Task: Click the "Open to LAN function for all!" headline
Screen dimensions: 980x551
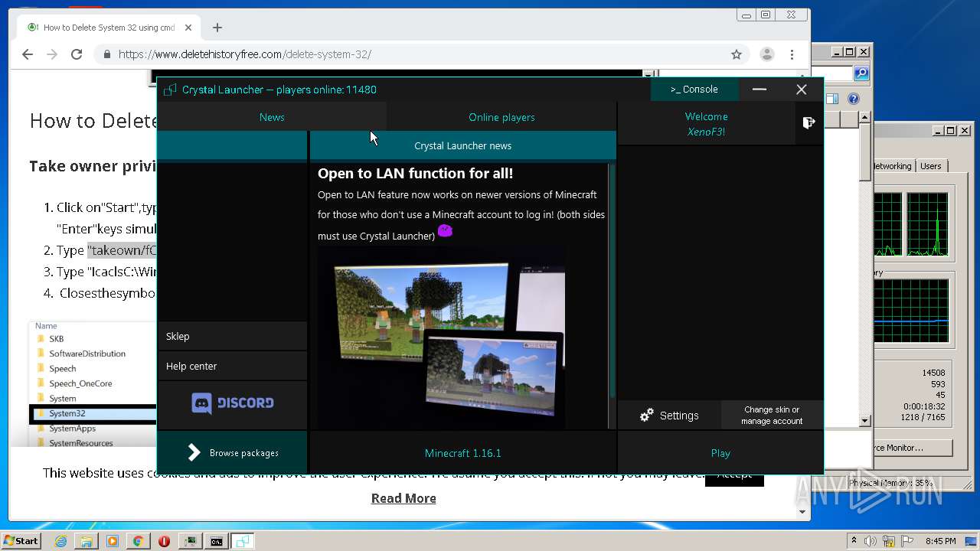Action: 415,174
